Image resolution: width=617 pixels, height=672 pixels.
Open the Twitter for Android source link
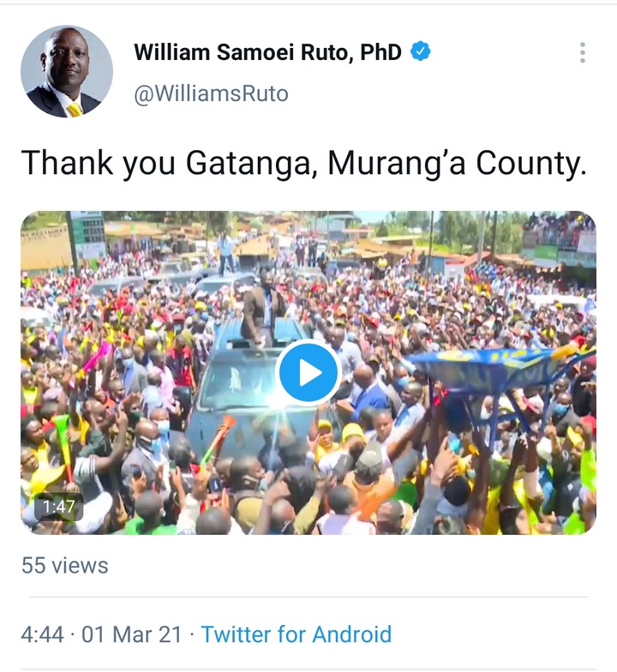point(297,634)
